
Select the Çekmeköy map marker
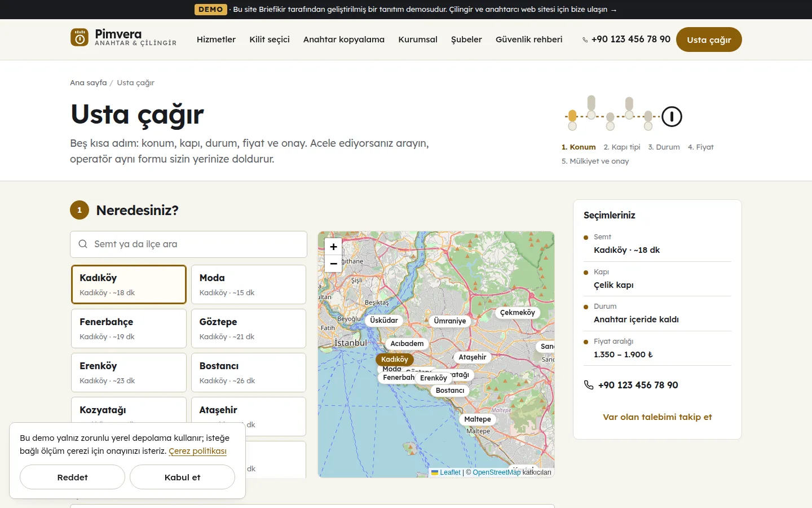click(x=518, y=312)
